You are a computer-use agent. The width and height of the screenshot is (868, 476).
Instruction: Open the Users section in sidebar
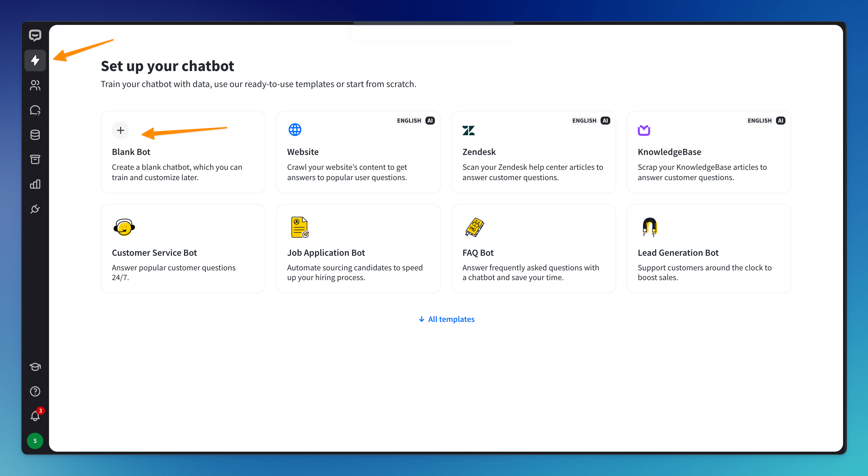tap(35, 85)
